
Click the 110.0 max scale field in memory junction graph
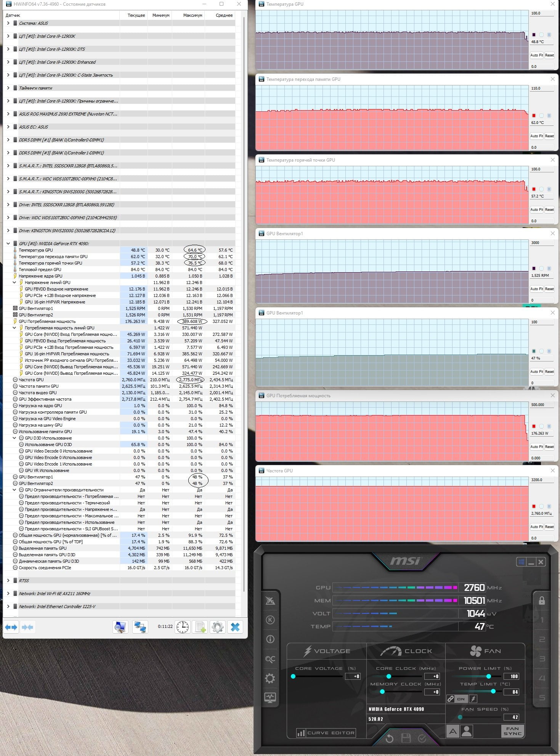click(x=542, y=88)
